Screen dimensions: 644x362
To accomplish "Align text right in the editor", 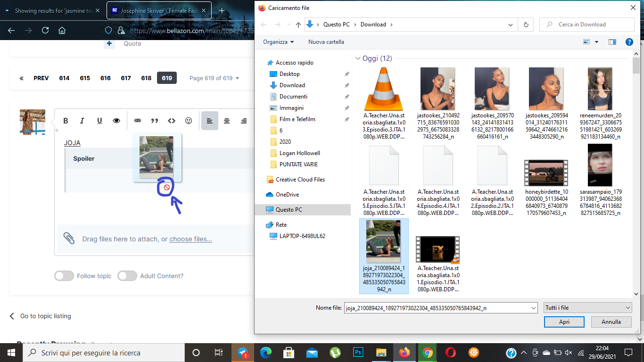I will coord(244,121).
